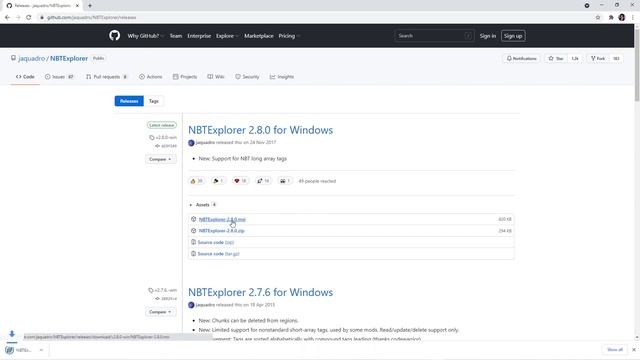Viewport: 640px width, 360px height.
Task: Open Why GitHub? dropdown menu
Action: (x=145, y=36)
